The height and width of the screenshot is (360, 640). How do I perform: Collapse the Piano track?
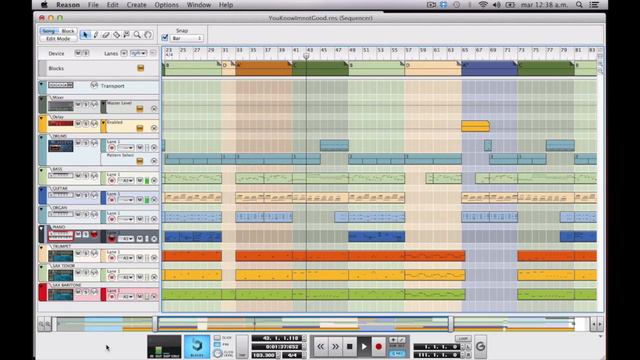tap(41, 229)
